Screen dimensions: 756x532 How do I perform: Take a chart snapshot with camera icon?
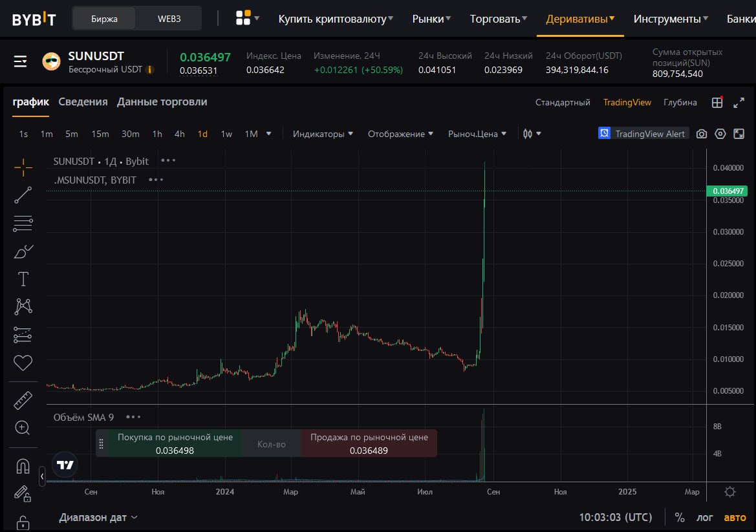[702, 134]
